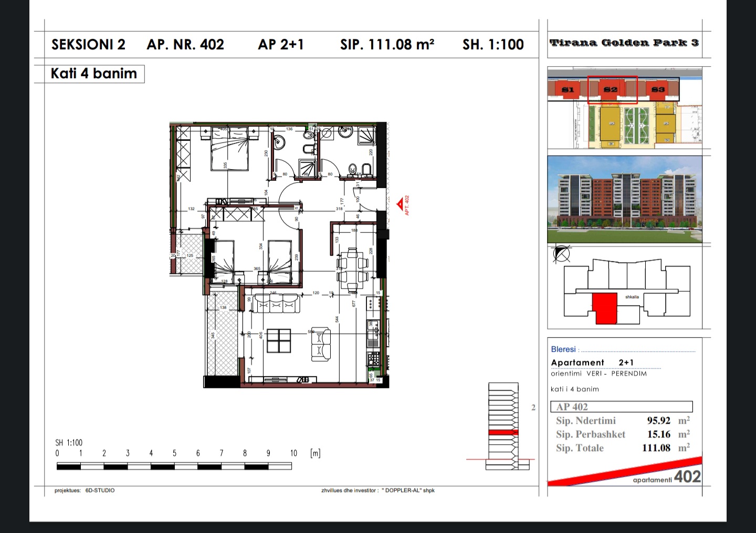Click the "orientimi VERI - PERENDIM" text
This screenshot has width=756, height=533.
pyautogui.click(x=599, y=374)
